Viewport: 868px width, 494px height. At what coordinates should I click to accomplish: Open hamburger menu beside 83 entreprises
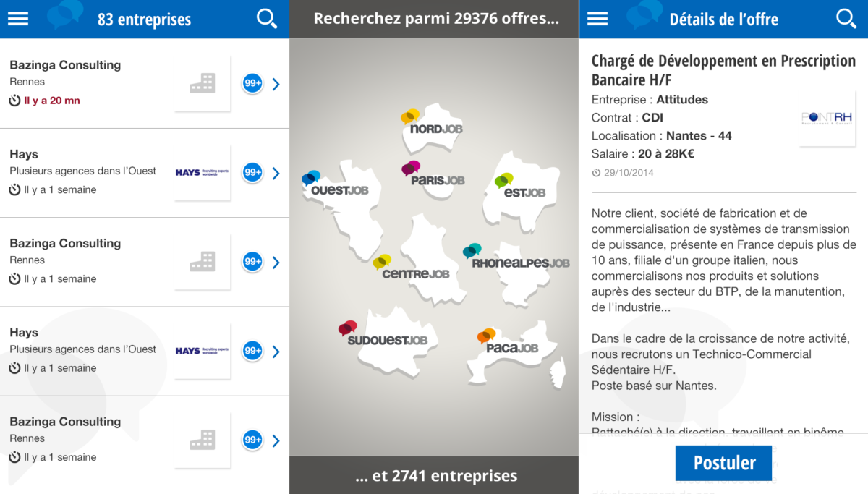[18, 19]
